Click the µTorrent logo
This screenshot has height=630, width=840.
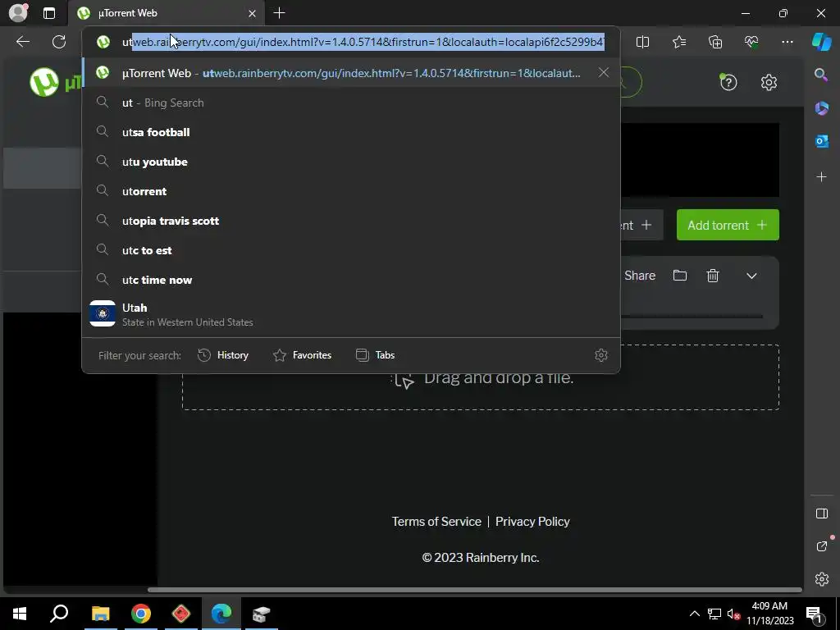point(53,83)
